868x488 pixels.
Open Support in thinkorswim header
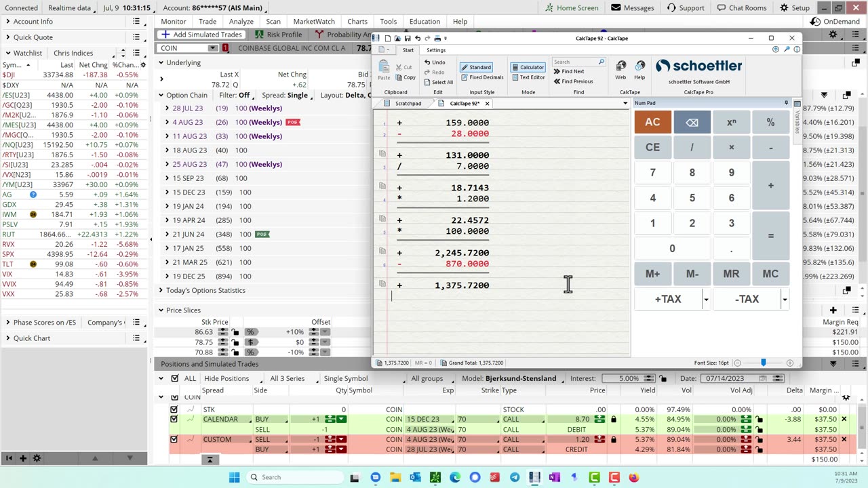tap(686, 7)
